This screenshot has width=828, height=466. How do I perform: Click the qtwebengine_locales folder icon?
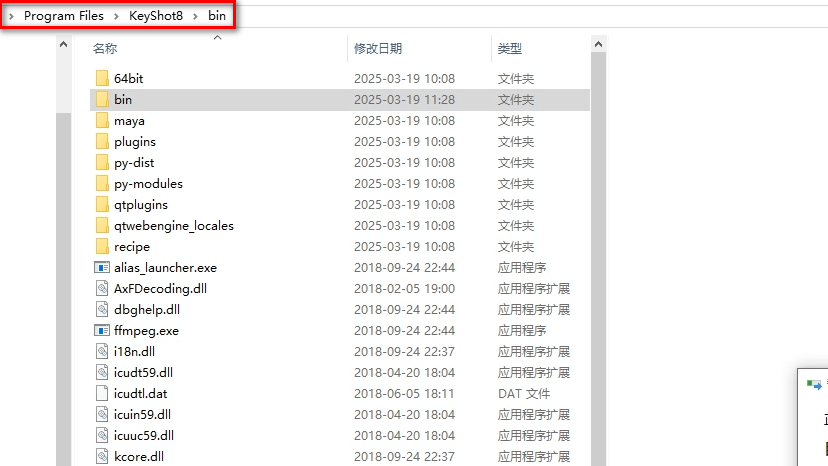(102, 226)
